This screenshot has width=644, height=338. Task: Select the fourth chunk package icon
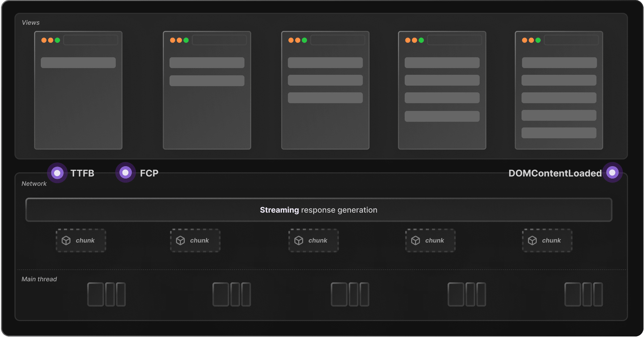pos(416,240)
